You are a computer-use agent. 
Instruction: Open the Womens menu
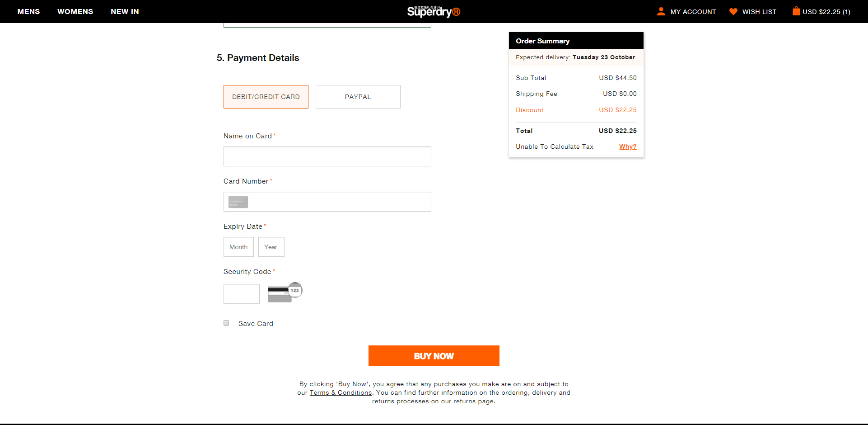pyautogui.click(x=75, y=11)
